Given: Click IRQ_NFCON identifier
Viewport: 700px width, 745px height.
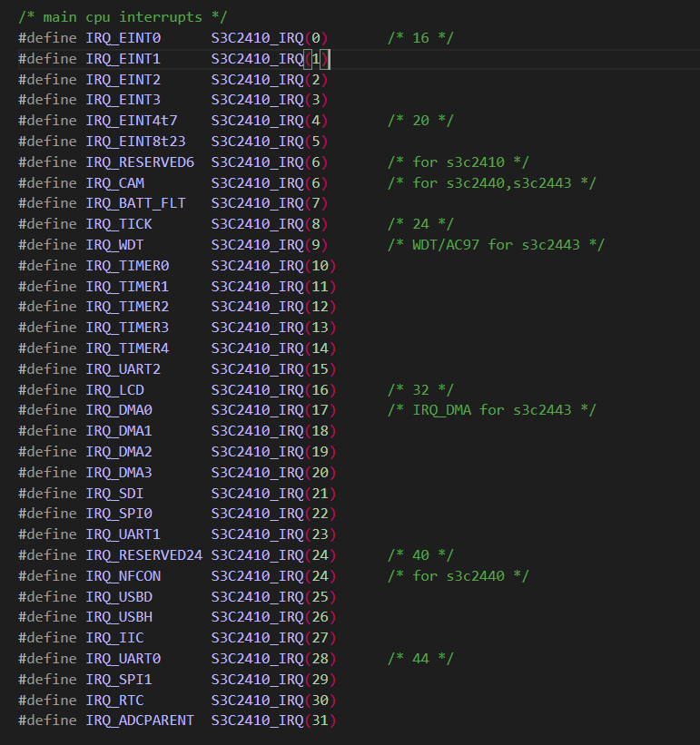Looking at the screenshot, I should pos(123,576).
